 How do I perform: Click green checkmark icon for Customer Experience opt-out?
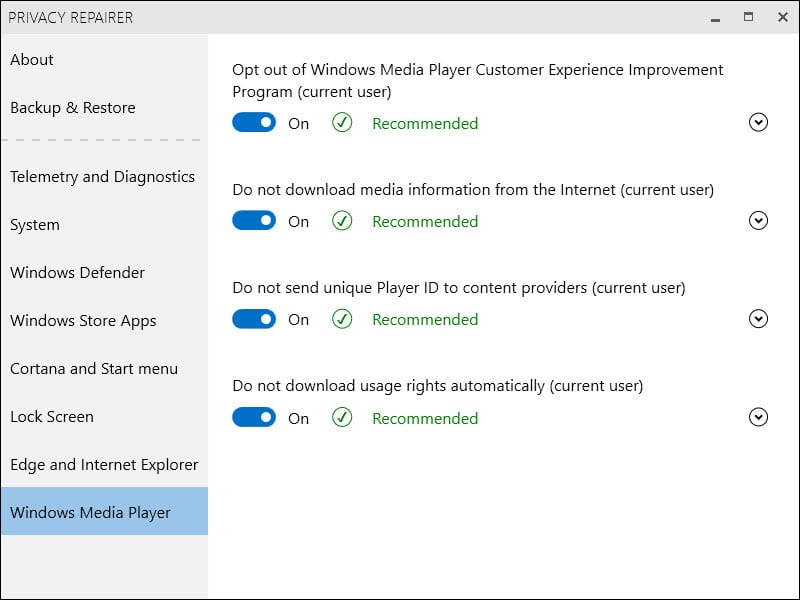[x=342, y=122]
